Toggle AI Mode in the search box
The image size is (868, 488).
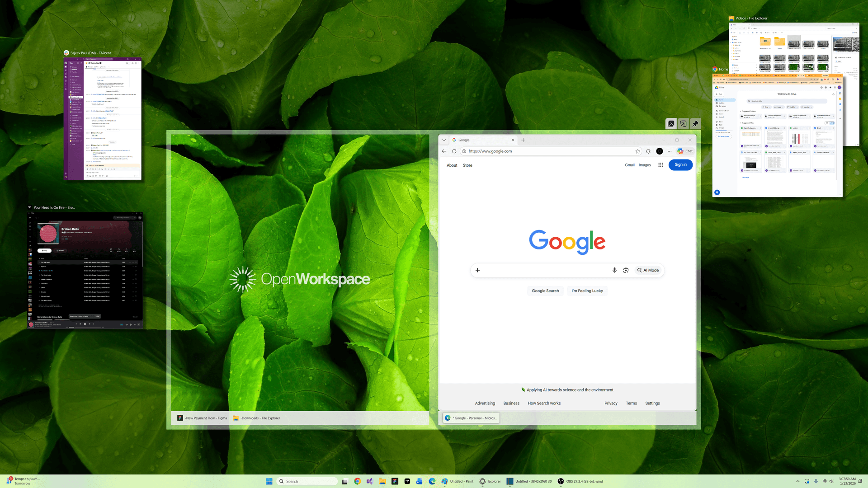coord(648,270)
